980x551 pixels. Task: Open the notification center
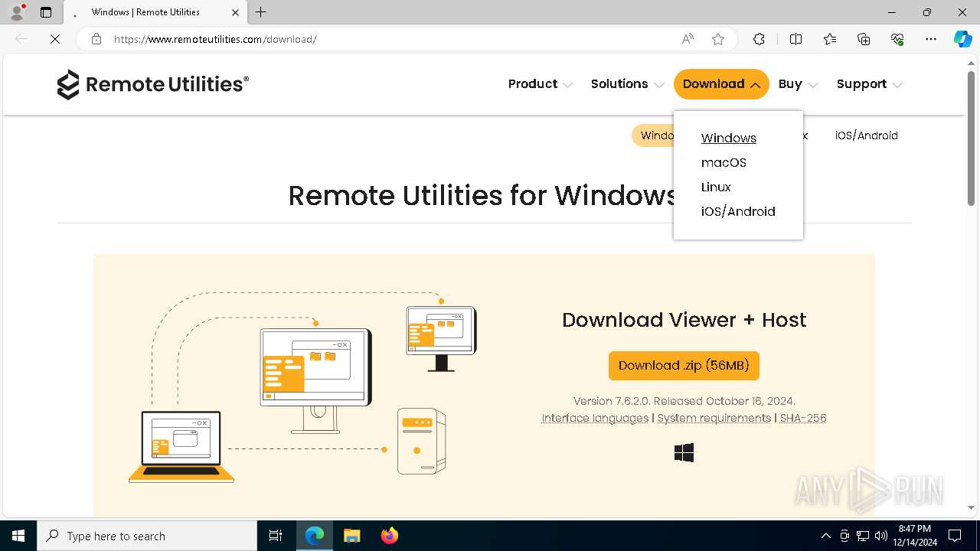[955, 536]
